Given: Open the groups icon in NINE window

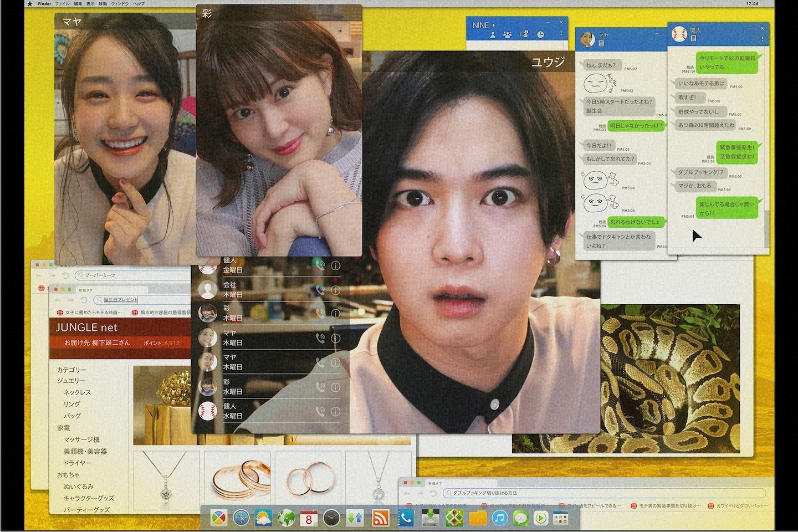Looking at the screenshot, I should coord(507,34).
